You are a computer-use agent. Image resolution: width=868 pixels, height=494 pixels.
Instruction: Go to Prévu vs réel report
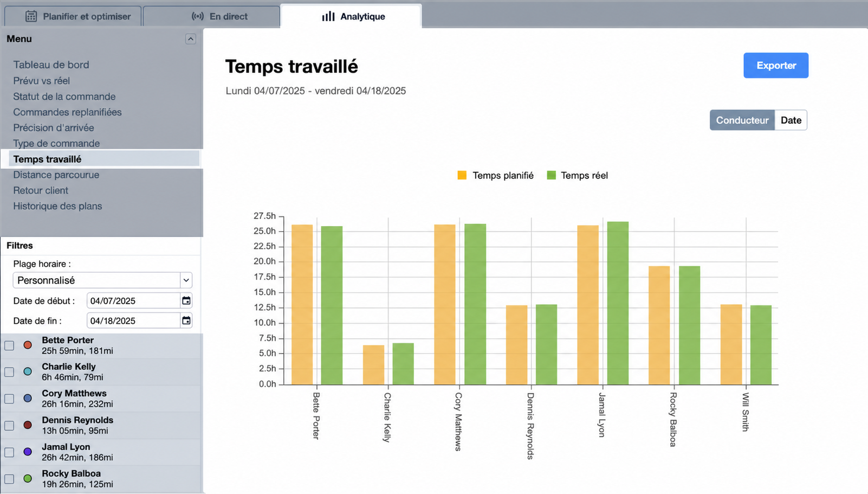point(42,81)
